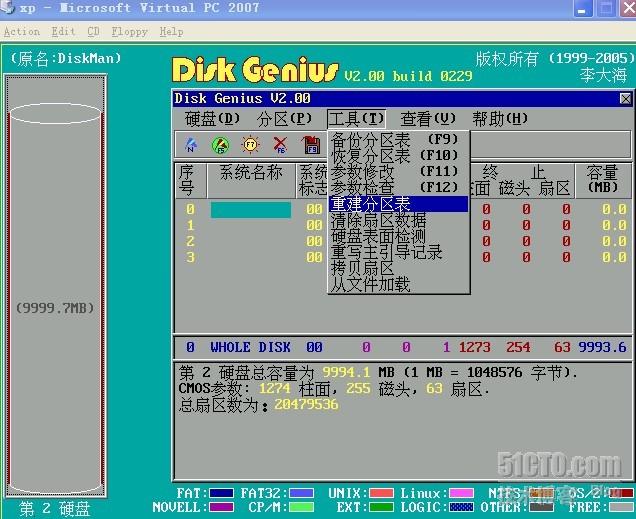Open the 帮助(H) menu
Screen dimensions: 636x519
[500, 119]
